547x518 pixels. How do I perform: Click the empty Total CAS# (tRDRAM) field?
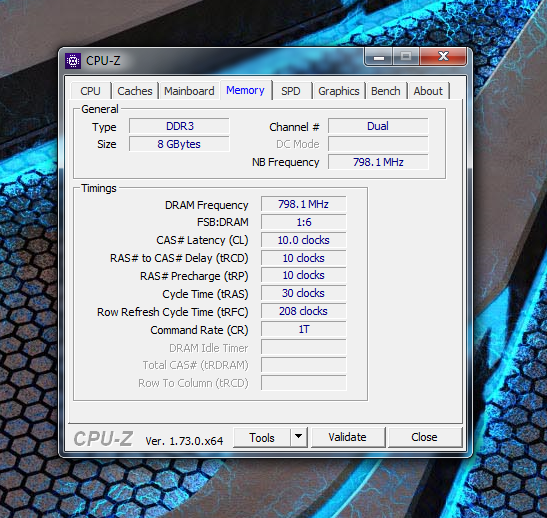tap(304, 365)
